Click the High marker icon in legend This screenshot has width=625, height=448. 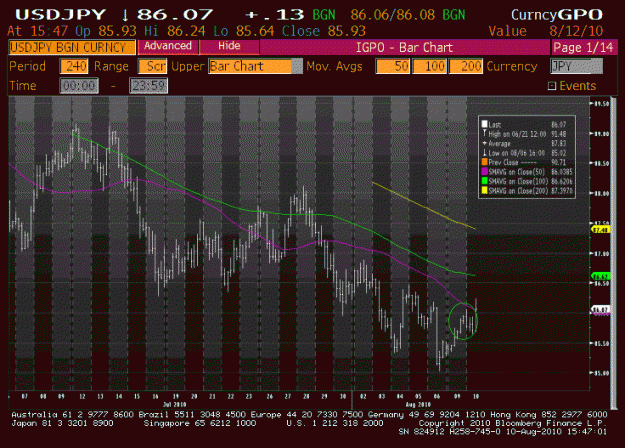[484, 134]
